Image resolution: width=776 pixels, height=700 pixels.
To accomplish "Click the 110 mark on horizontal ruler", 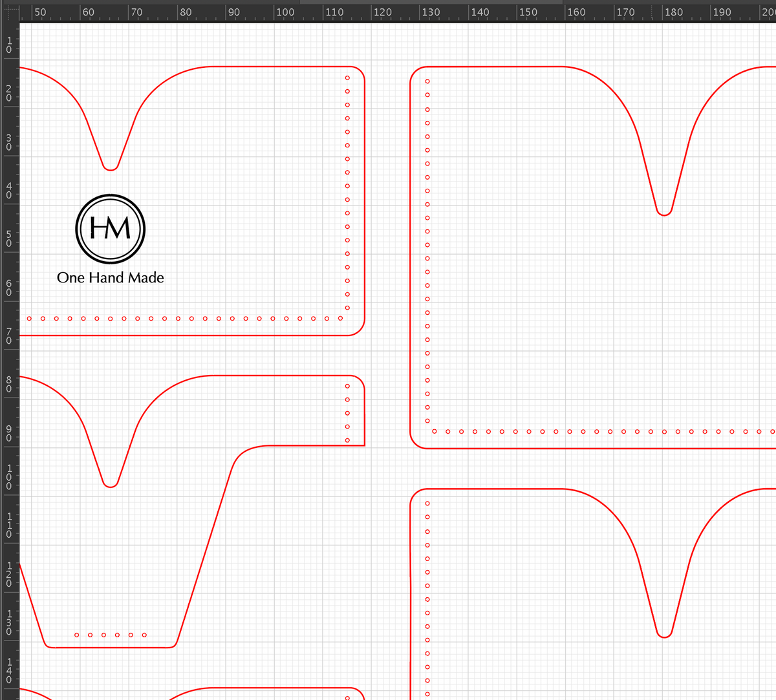I will click(334, 12).
